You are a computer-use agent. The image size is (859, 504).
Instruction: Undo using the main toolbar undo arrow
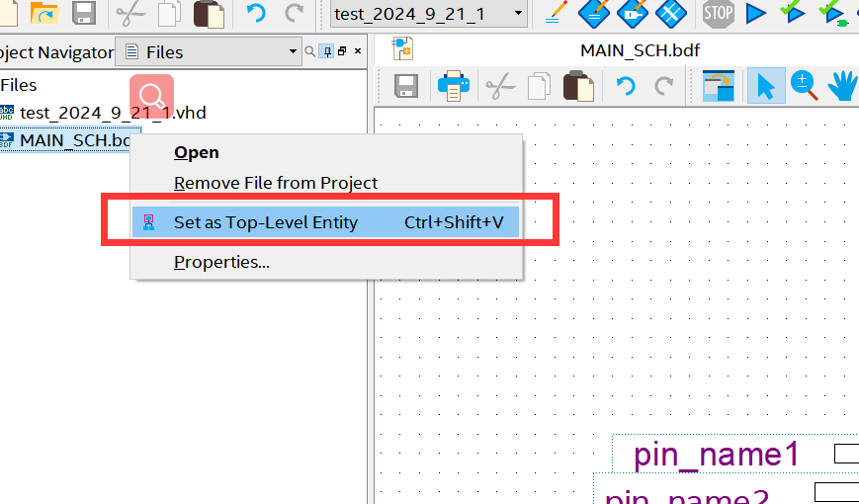(x=256, y=14)
